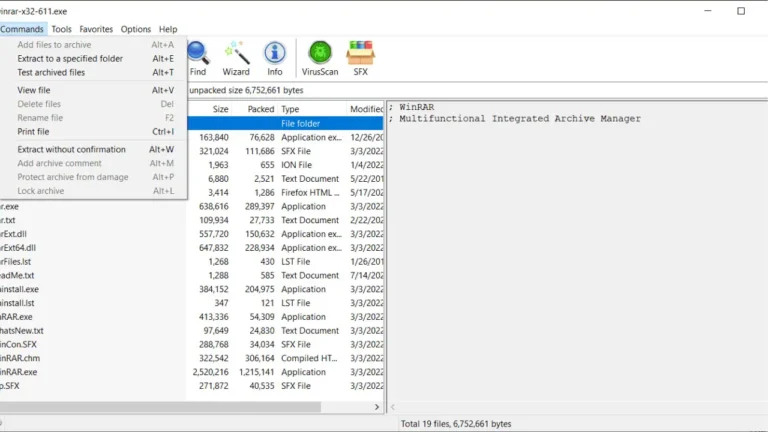Viewport: 768px width, 432px height.
Task: Open the Tools menu
Action: click(x=61, y=29)
